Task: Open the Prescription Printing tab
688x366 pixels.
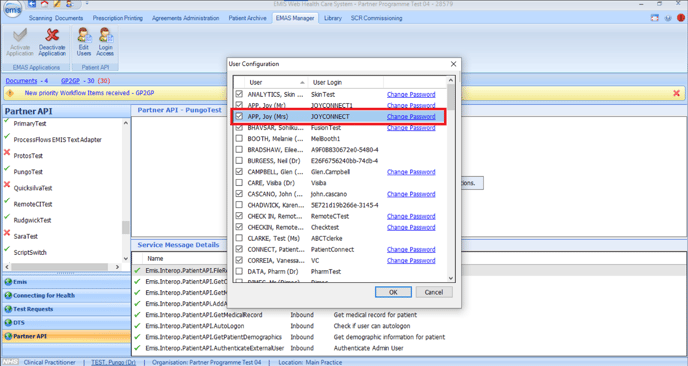Action: click(x=118, y=18)
